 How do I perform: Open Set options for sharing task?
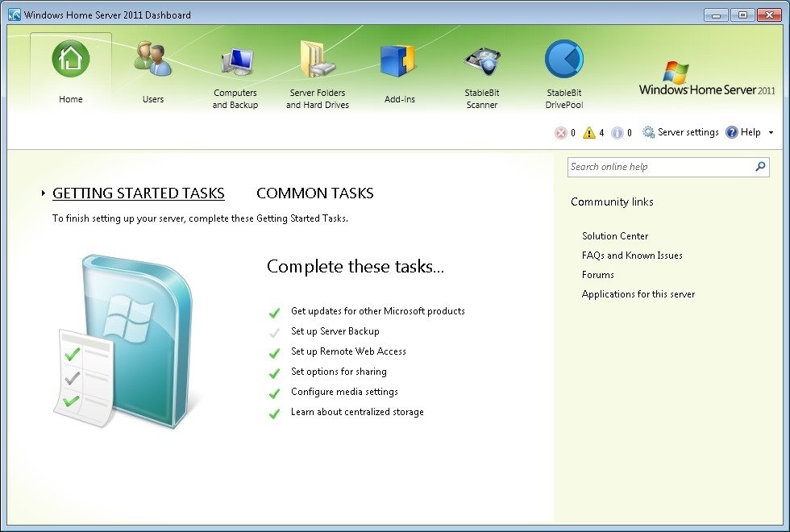(339, 372)
